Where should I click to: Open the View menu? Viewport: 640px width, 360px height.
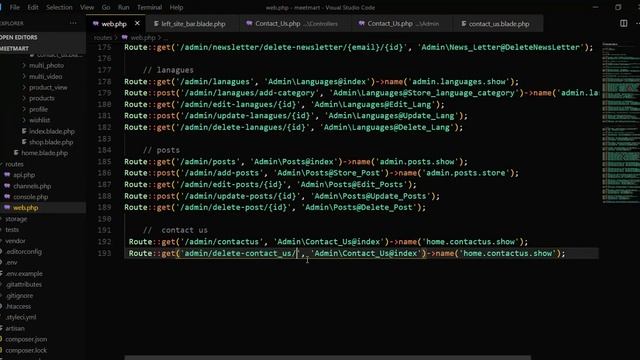[x=87, y=7]
